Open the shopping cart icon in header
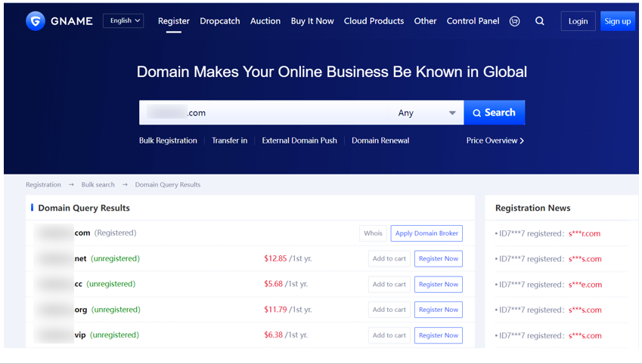Screen dimensions: 642x364 coord(515,21)
